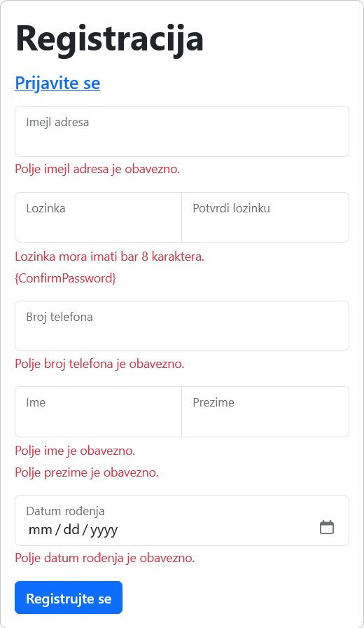Click the password 8-character error text
This screenshot has height=628, width=364.
pos(110,257)
